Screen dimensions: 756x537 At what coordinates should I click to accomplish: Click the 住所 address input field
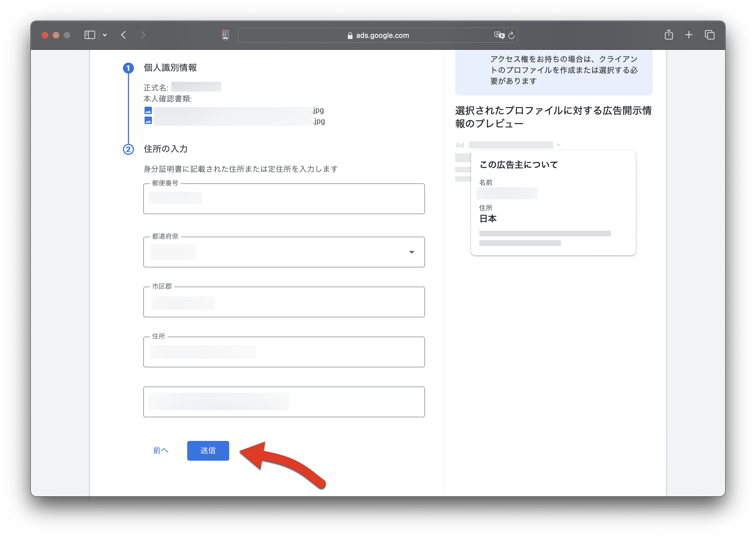(284, 352)
